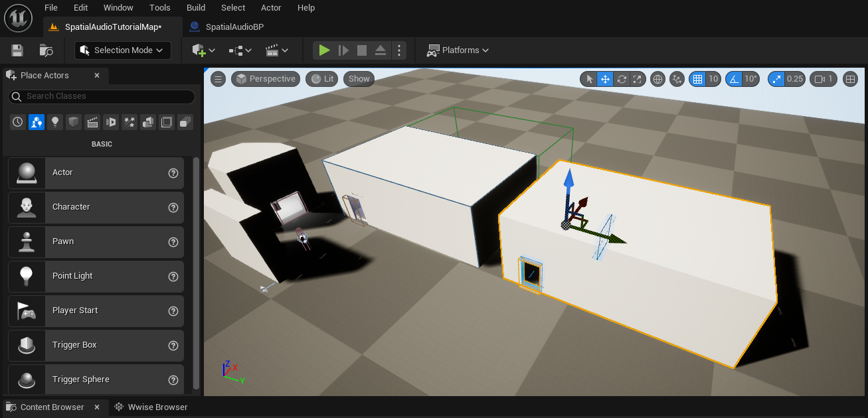This screenshot has width=868, height=418.
Task: Toggle grid snapping in the viewport toolbar
Action: click(697, 79)
